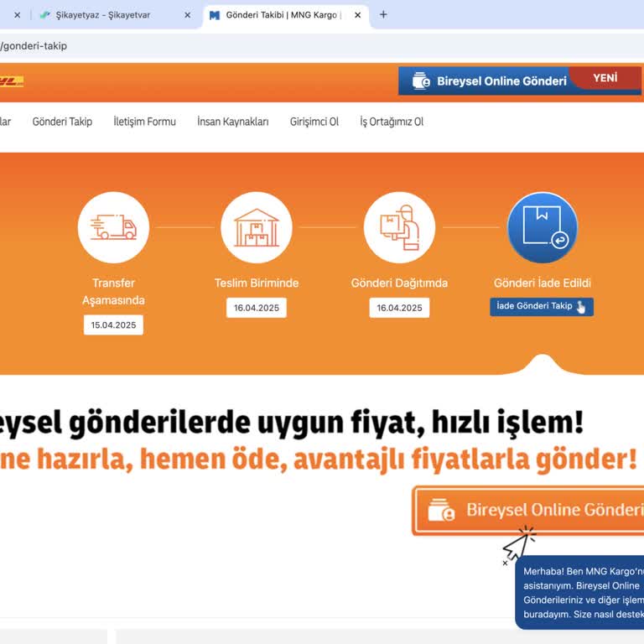This screenshot has width=644, height=644.
Task: Open the İş Ortağımız Ol menu item
Action: (392, 122)
